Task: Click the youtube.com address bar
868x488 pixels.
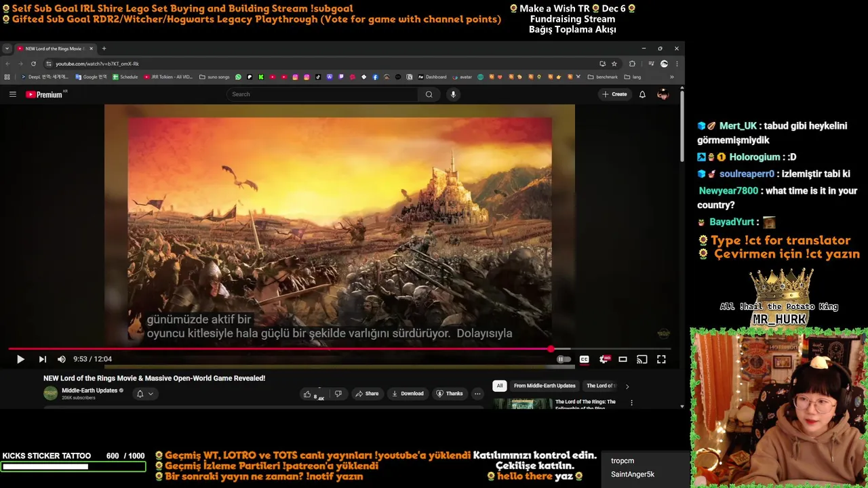Action: click(x=322, y=64)
